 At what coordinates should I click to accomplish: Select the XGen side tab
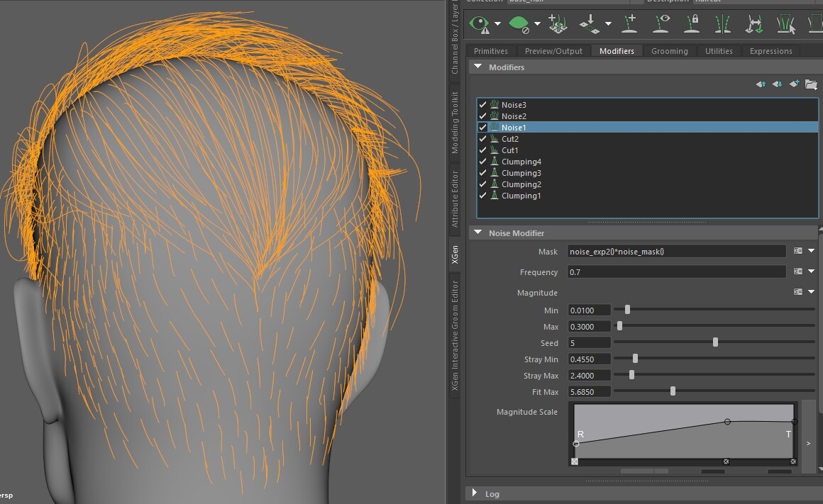click(455, 254)
